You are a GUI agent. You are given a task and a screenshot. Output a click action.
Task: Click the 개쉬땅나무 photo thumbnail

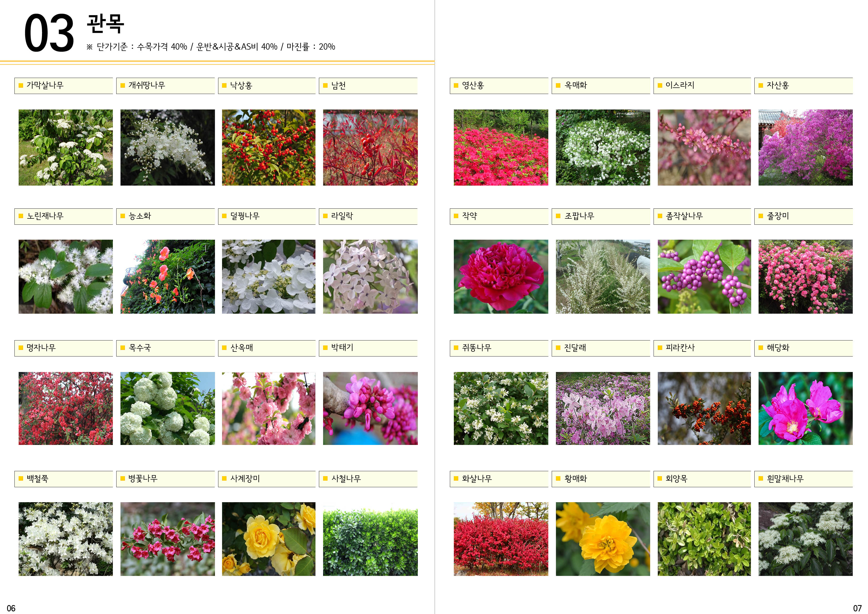[167, 148]
